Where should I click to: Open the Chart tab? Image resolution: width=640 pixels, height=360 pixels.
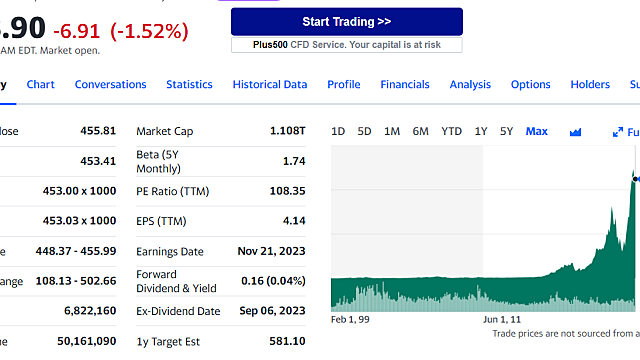coord(40,84)
